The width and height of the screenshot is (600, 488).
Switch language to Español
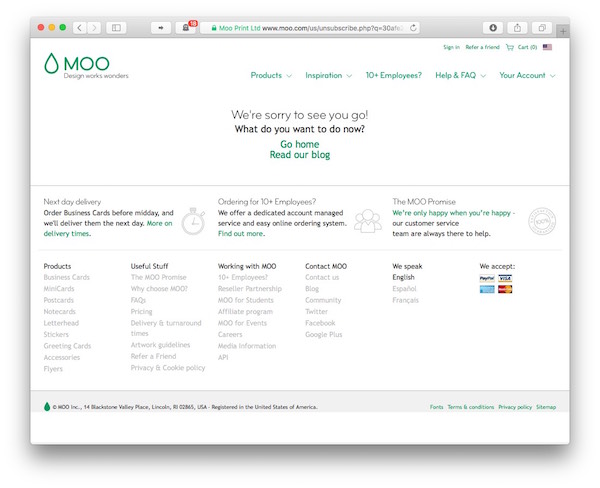click(x=404, y=289)
